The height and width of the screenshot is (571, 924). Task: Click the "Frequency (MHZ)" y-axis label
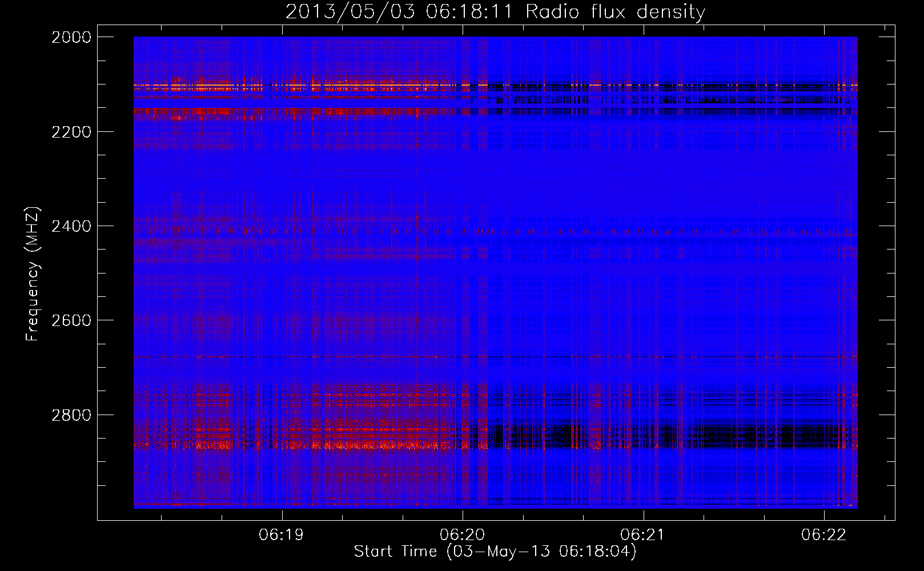(x=33, y=274)
